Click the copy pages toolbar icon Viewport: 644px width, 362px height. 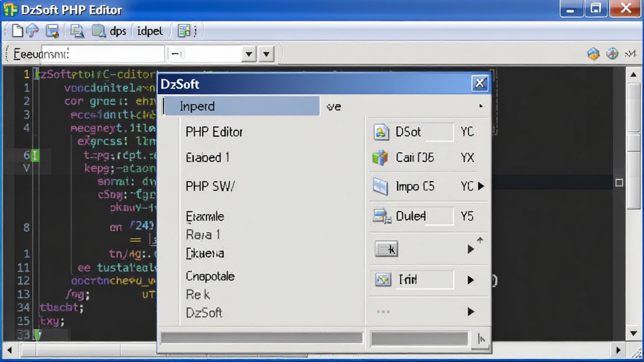77,31
